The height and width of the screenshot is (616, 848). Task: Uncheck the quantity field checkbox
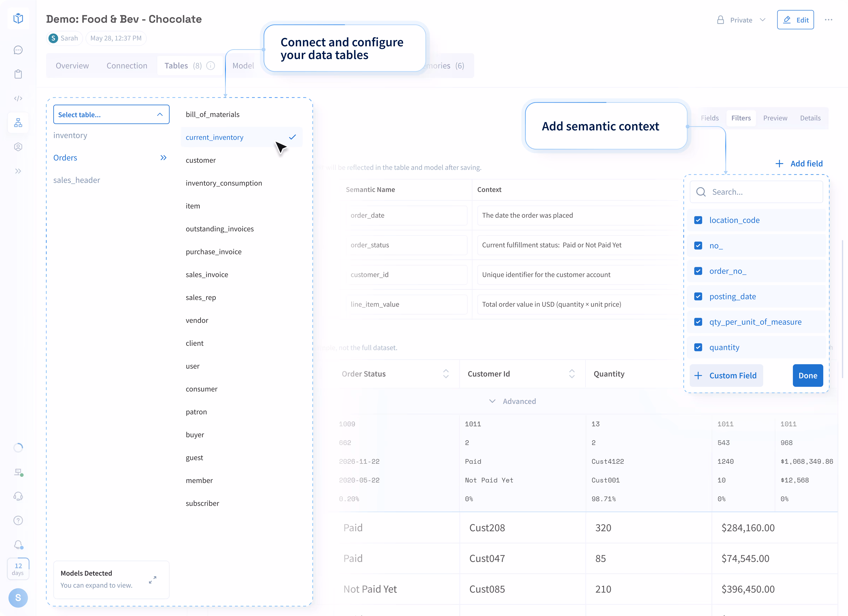click(x=698, y=347)
